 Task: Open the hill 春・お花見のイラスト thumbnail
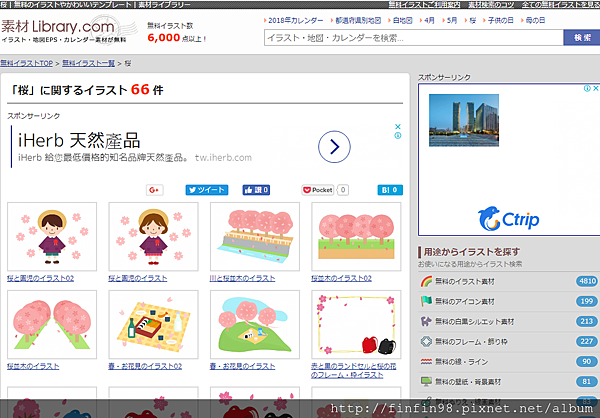point(255,325)
